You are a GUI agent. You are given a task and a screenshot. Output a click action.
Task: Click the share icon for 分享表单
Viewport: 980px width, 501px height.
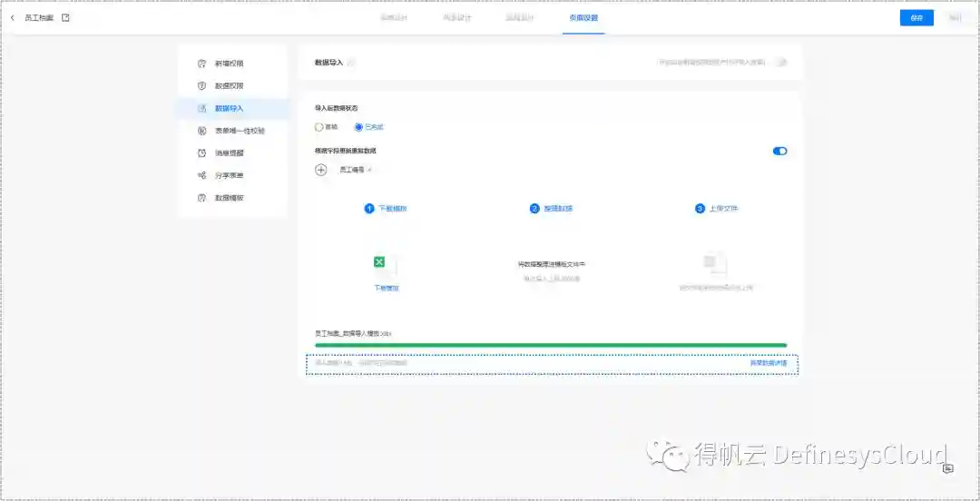(x=202, y=175)
